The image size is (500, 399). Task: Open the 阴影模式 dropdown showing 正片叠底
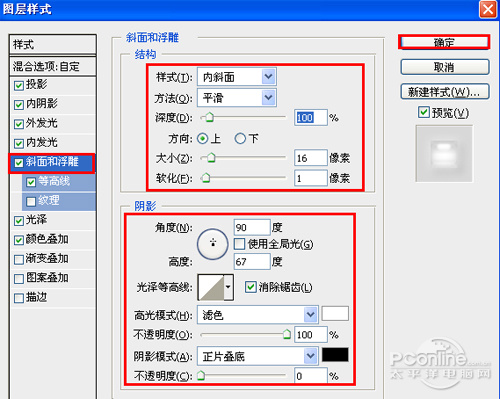[x=258, y=356]
